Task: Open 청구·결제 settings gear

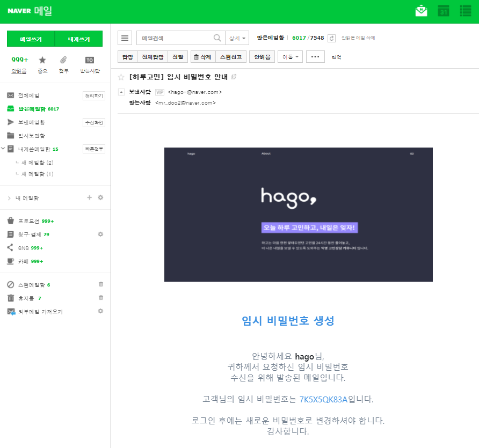Action: pyautogui.click(x=100, y=234)
